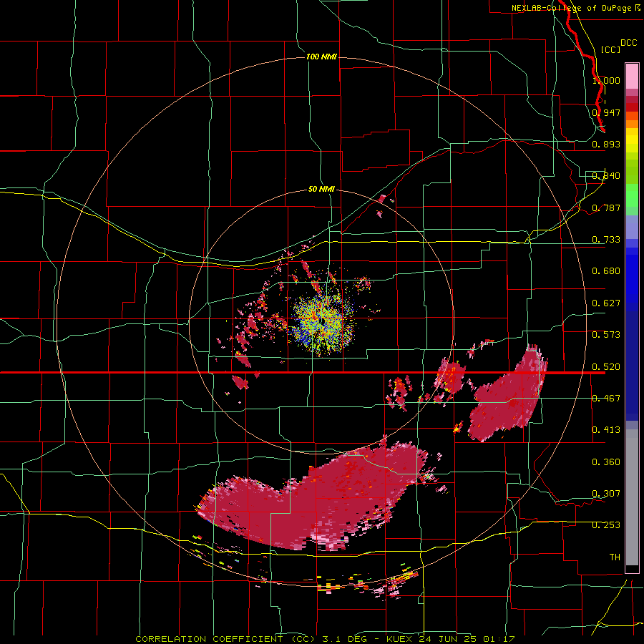This screenshot has width=644, height=644.
Task: Click the 0.787 legend value
Action: (x=606, y=208)
